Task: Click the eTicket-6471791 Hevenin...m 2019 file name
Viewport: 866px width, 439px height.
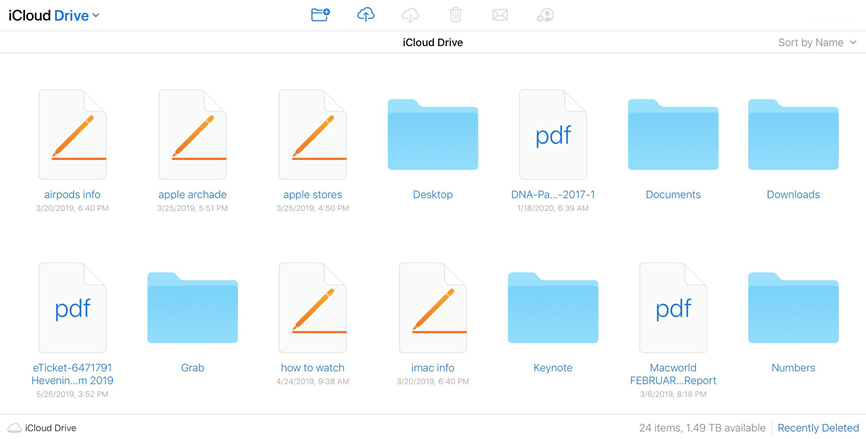Action: coord(72,374)
